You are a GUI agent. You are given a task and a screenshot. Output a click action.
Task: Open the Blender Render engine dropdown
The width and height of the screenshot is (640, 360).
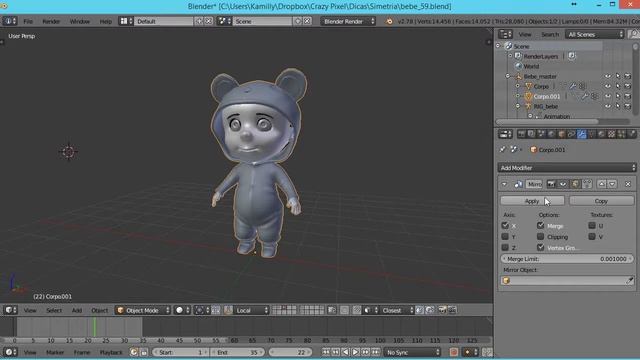pyautogui.click(x=348, y=21)
